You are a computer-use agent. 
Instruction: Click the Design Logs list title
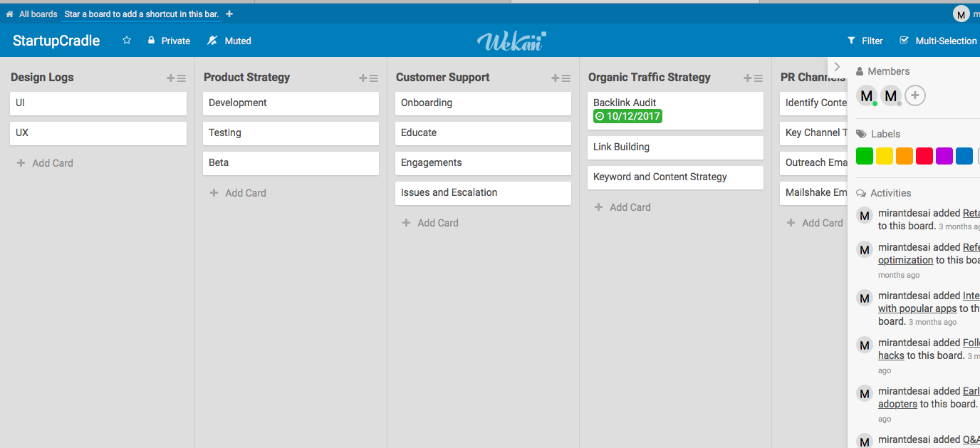[42, 78]
